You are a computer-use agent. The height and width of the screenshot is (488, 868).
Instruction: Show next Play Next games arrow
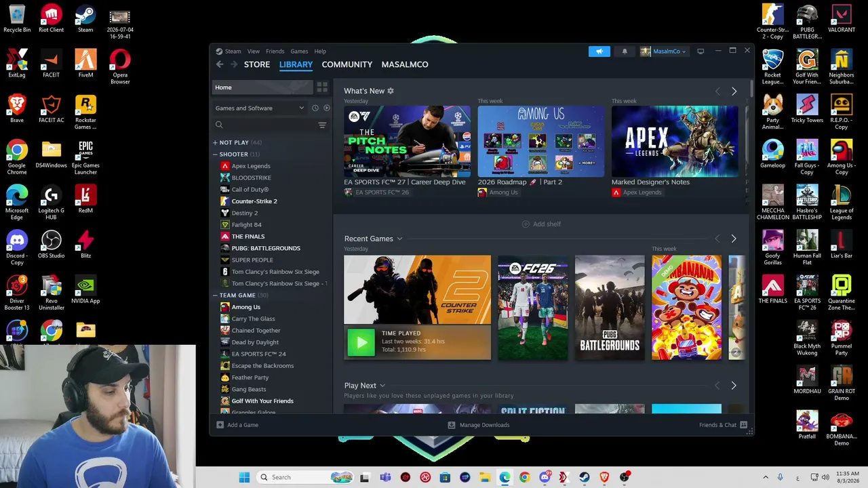734,386
